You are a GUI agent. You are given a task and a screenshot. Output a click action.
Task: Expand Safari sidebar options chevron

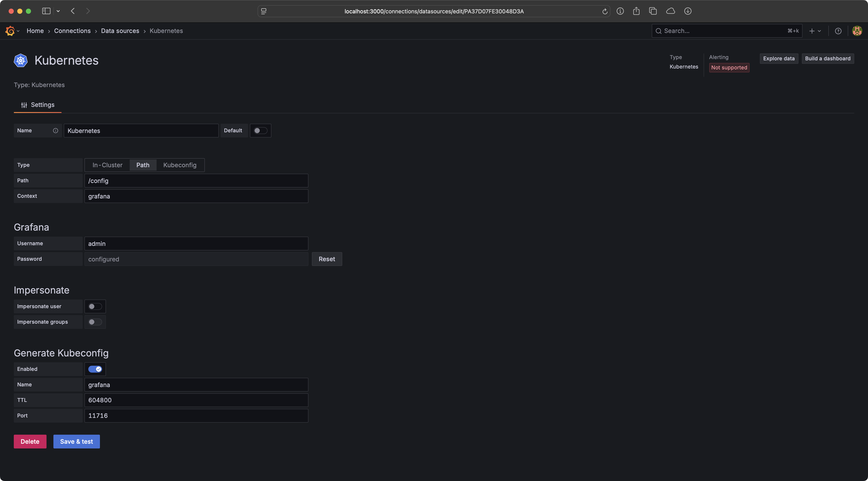pos(58,11)
